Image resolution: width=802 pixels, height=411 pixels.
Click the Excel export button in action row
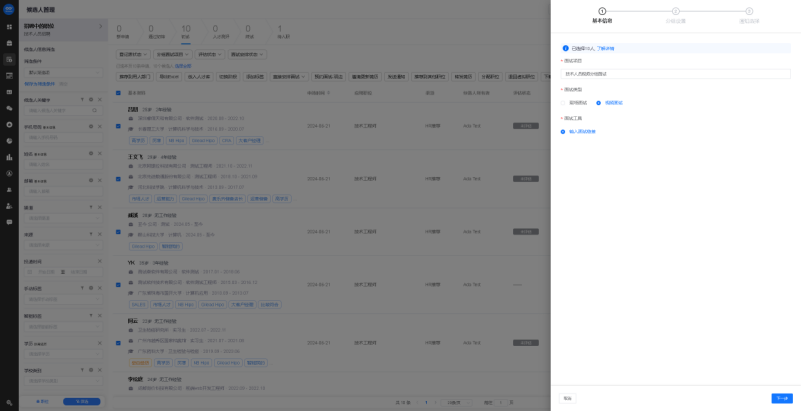[x=169, y=77]
